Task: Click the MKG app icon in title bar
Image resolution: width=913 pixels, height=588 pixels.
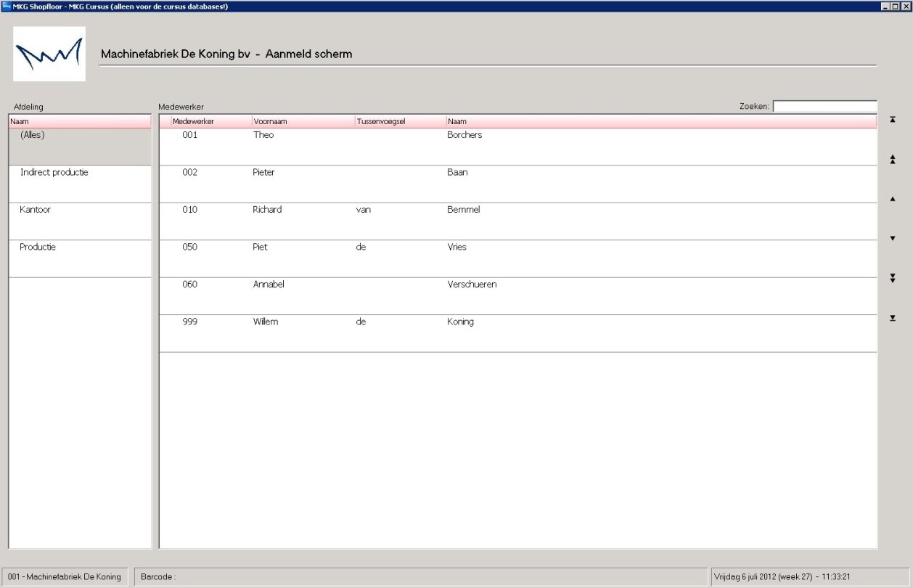Action: coord(7,6)
